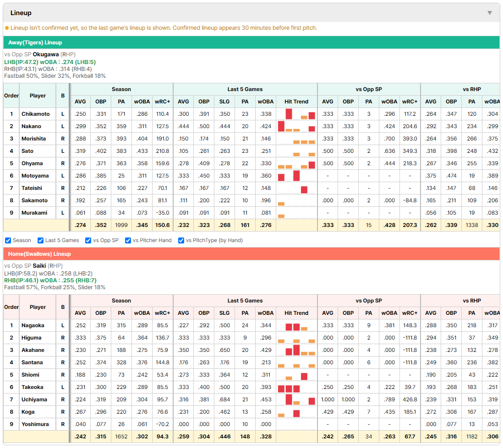Select the Away(Tigers) Lineup header

point(251,43)
